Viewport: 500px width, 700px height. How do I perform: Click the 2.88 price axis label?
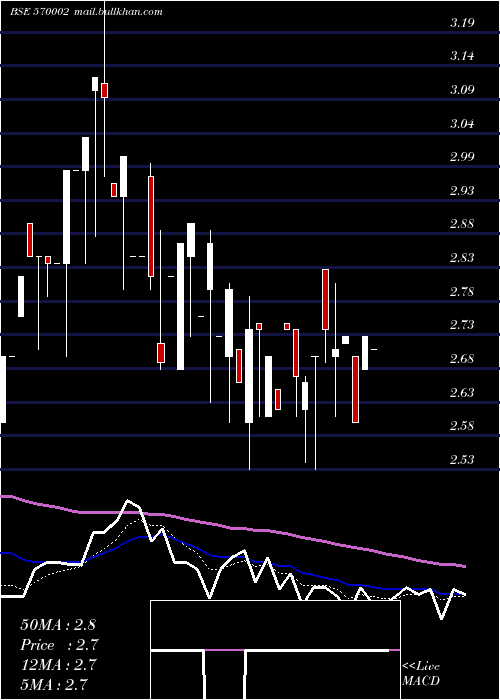coord(462,224)
